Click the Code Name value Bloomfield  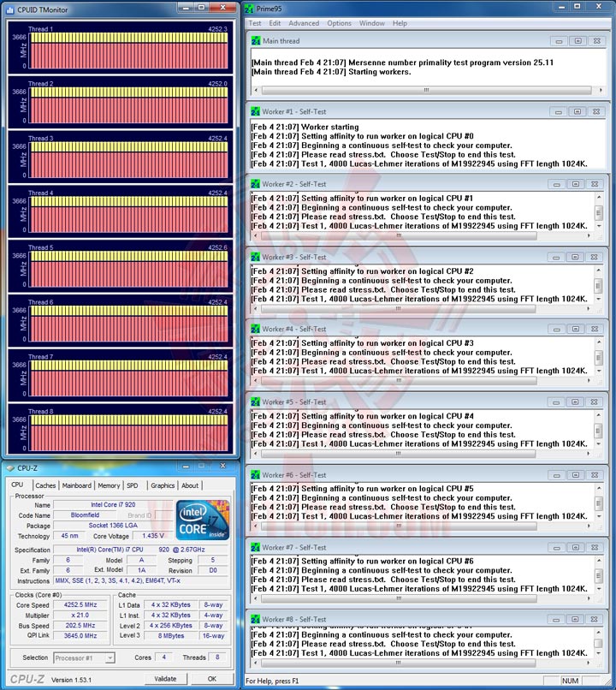pyautogui.click(x=85, y=515)
